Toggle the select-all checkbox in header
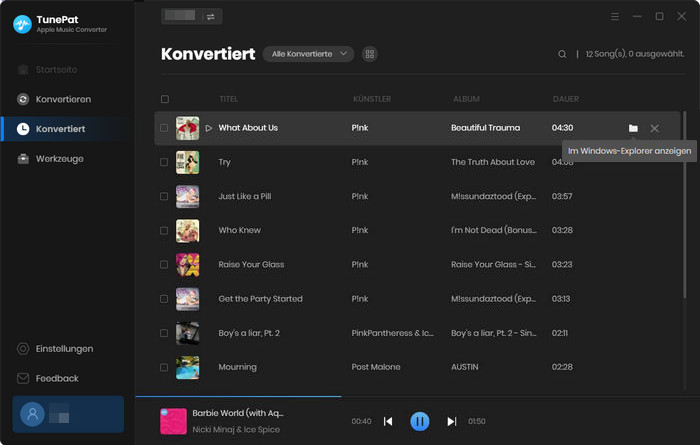700x445 pixels. point(165,99)
